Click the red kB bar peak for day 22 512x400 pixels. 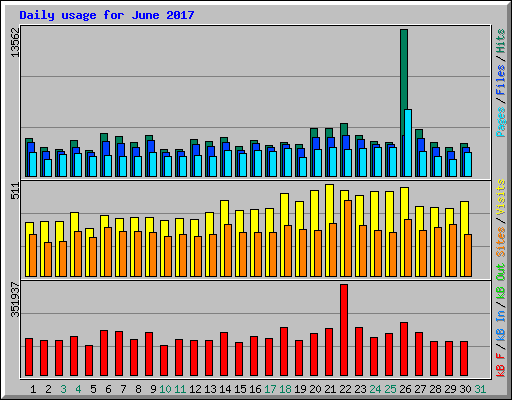[x=344, y=330]
